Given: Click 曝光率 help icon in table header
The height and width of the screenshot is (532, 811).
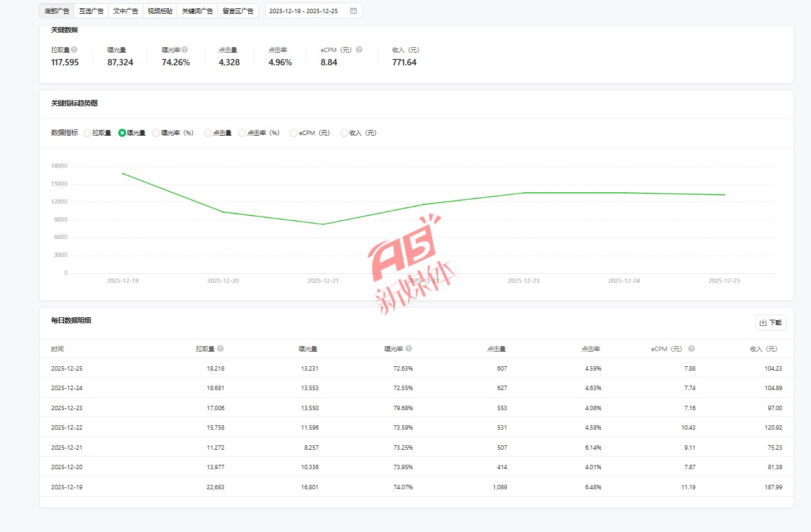Looking at the screenshot, I should tap(409, 349).
